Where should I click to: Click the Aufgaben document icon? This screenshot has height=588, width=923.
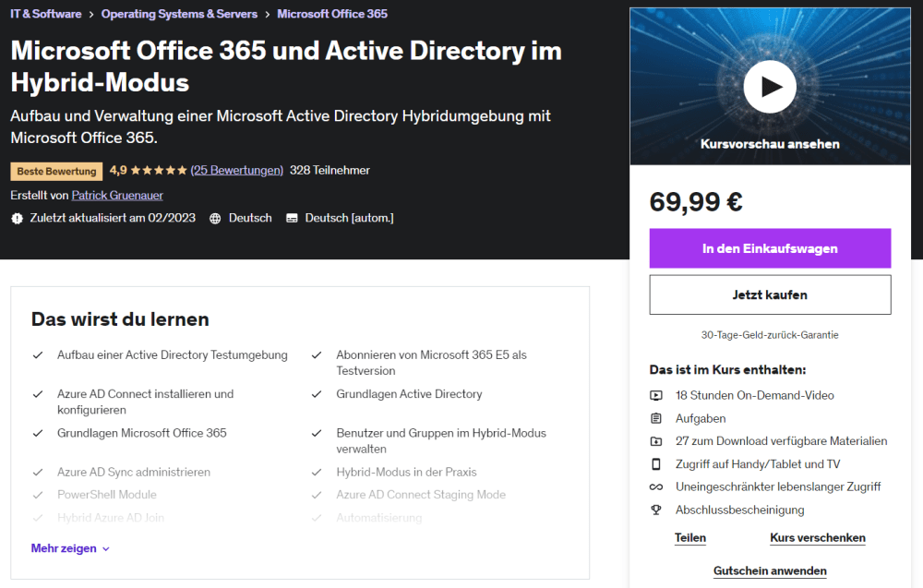[656, 418]
